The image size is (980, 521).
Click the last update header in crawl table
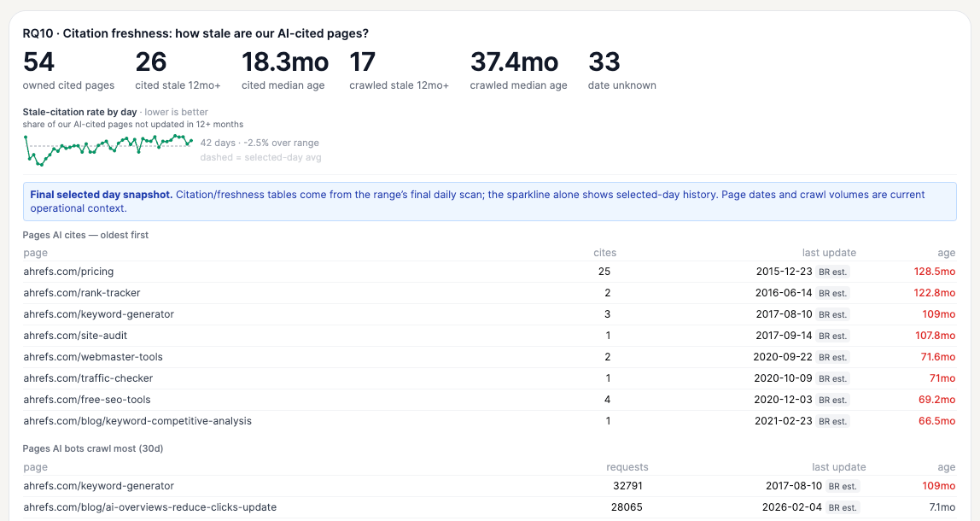pyautogui.click(x=839, y=467)
